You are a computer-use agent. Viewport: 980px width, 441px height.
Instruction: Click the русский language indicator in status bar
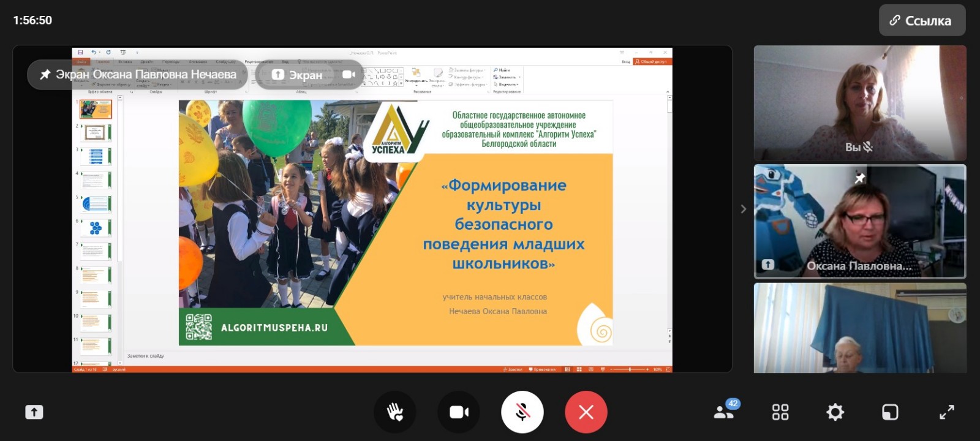coord(119,369)
